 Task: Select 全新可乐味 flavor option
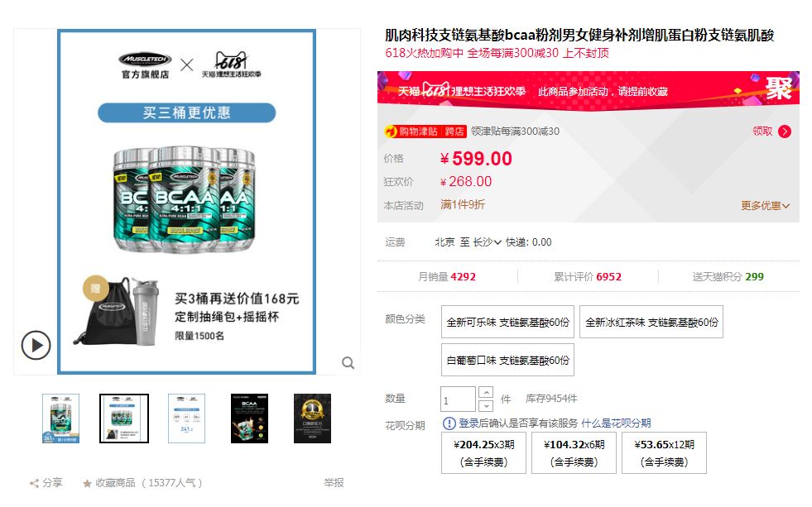click(507, 323)
